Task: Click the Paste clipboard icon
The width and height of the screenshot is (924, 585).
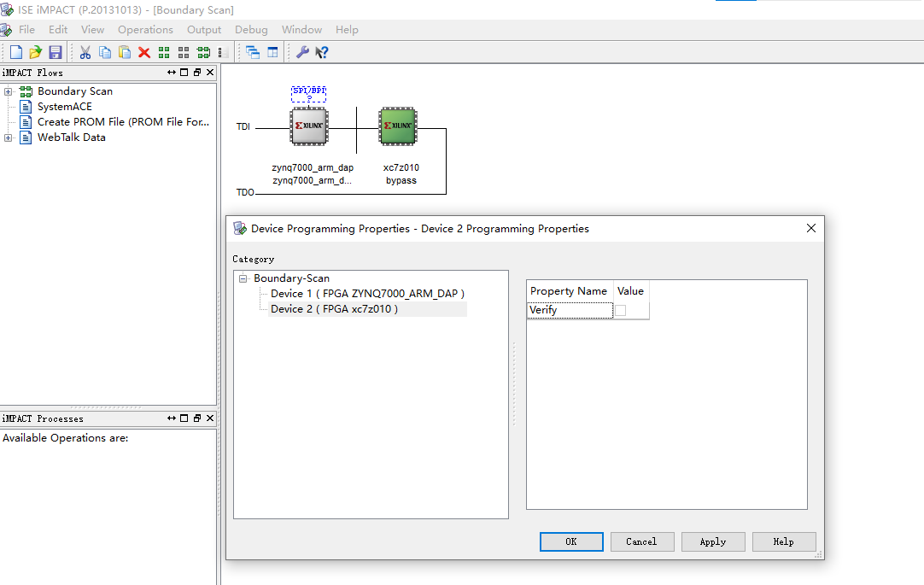Action: [125, 52]
